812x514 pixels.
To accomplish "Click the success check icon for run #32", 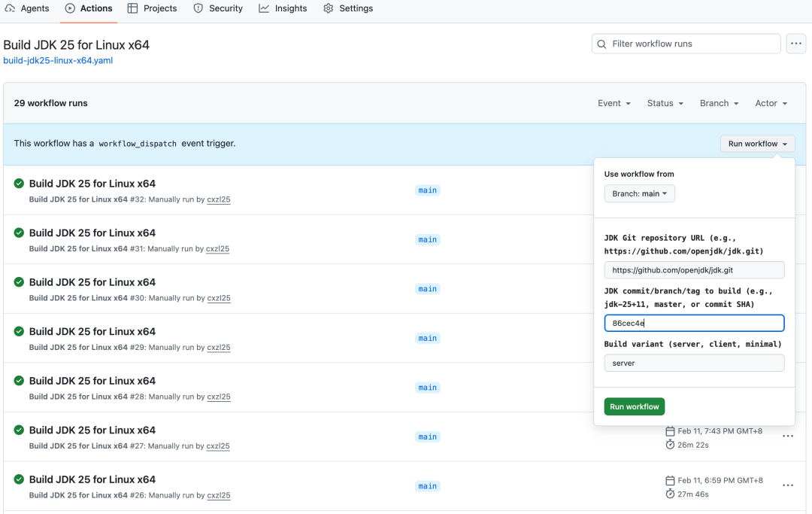I will pyautogui.click(x=19, y=184).
